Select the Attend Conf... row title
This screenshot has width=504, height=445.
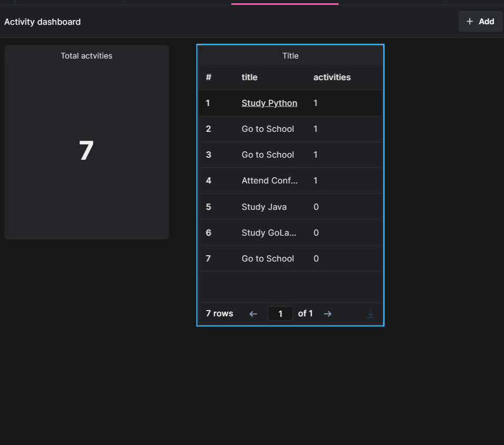click(x=270, y=180)
